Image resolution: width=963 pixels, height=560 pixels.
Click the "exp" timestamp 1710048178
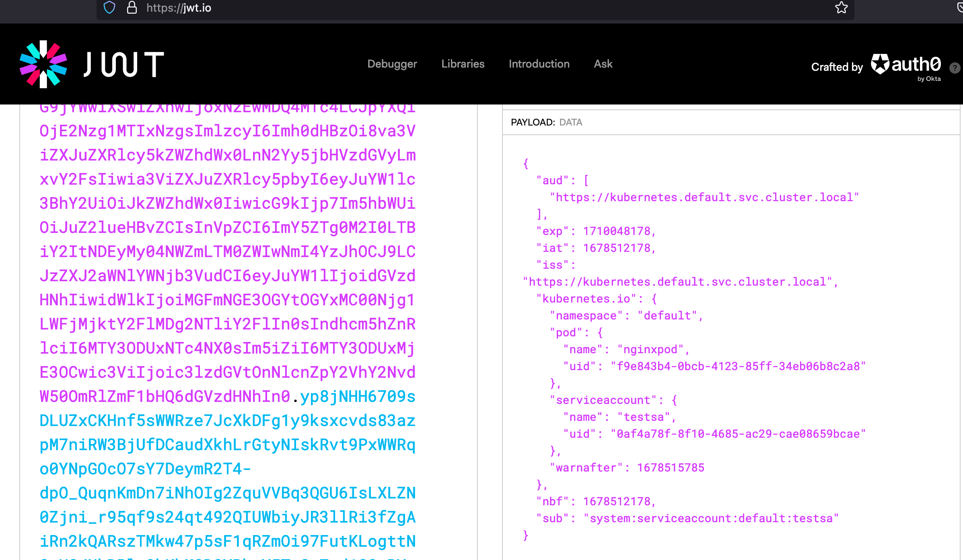[617, 231]
